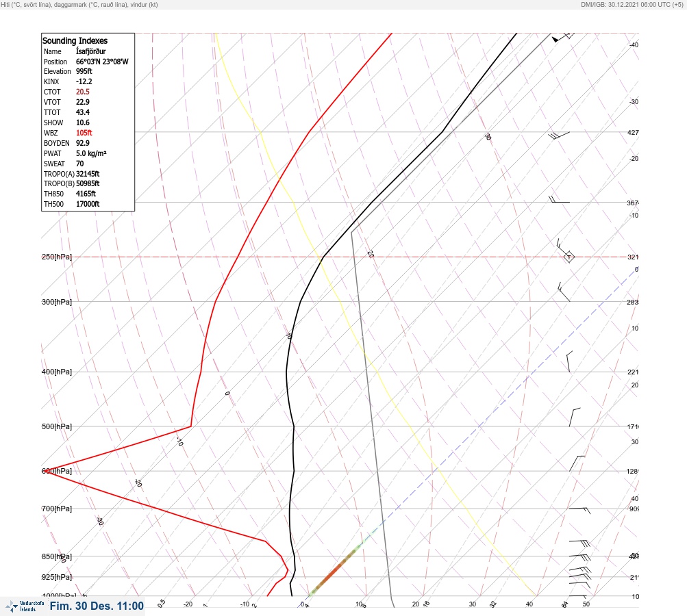Click the red-green freezing-level segment near bottom

tap(336, 570)
